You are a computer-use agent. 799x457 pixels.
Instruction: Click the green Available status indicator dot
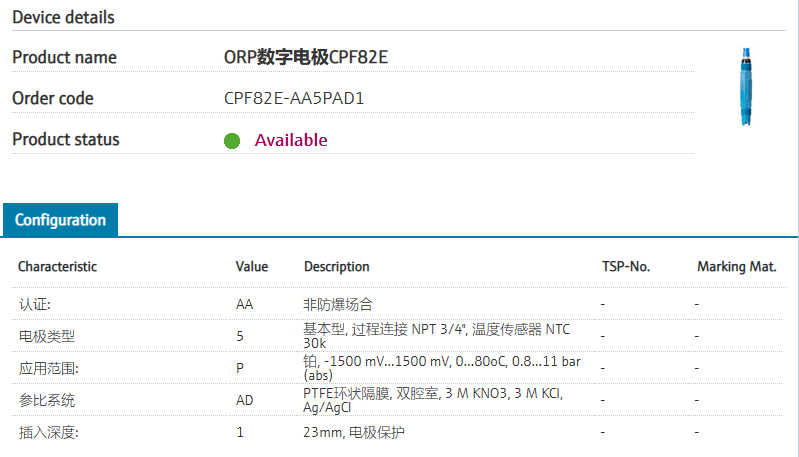[232, 140]
